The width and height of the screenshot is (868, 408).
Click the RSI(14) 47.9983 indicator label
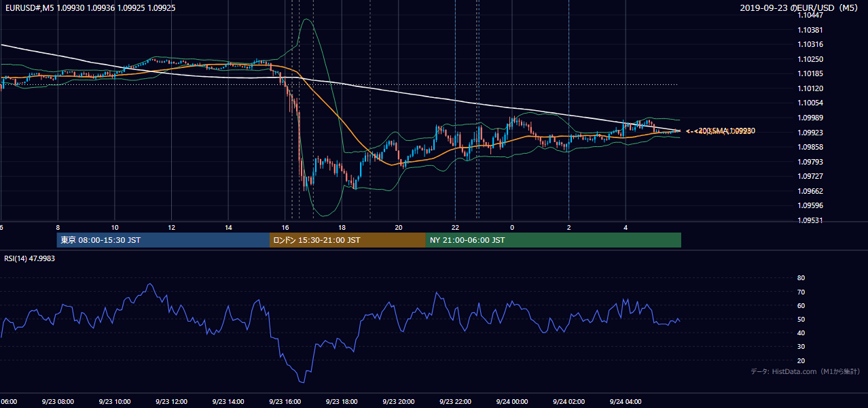[30, 258]
